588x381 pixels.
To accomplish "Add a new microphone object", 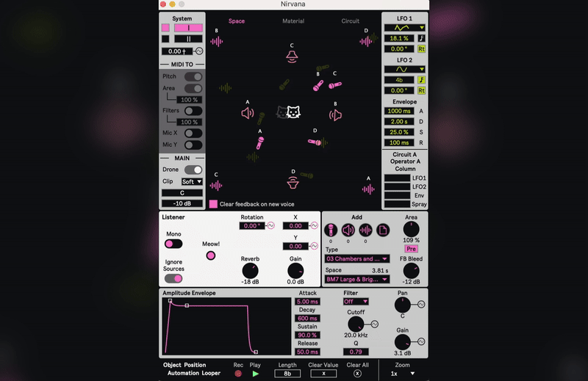I will click(x=330, y=230).
